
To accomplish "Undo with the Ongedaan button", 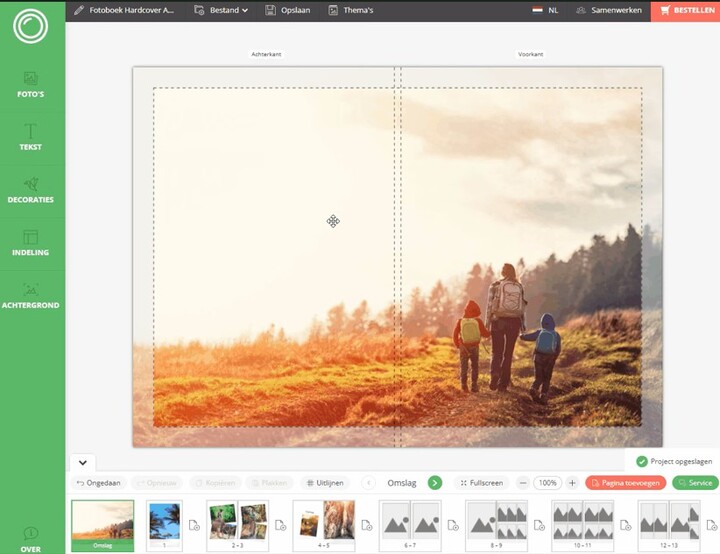I will pyautogui.click(x=99, y=483).
